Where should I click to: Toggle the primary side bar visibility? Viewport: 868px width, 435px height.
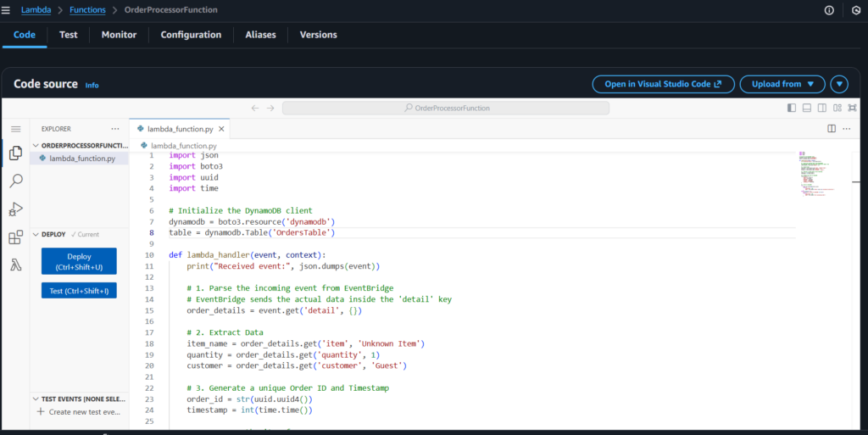point(792,108)
